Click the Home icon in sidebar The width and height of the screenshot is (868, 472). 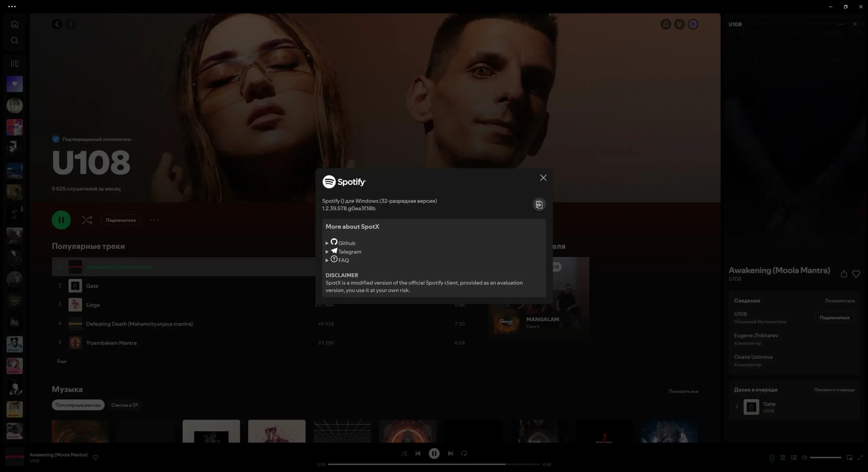click(x=15, y=24)
